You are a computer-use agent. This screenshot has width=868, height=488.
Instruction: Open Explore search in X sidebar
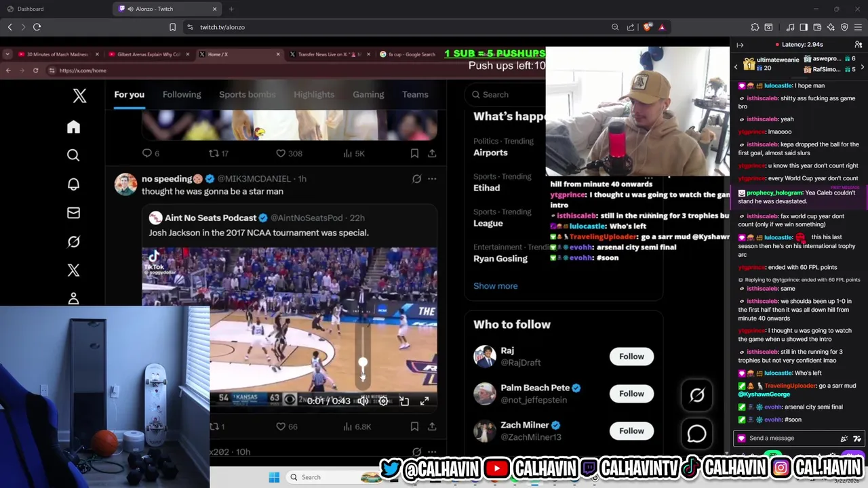tap(73, 155)
